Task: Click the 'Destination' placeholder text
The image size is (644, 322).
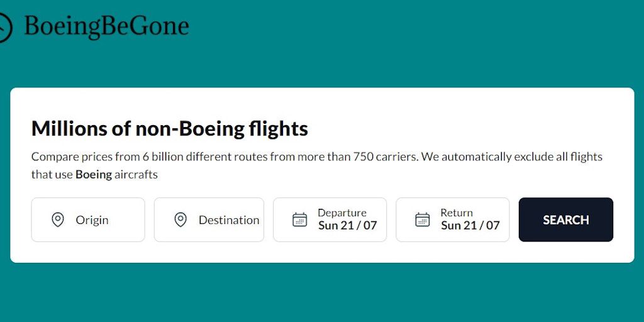Action: 229,220
